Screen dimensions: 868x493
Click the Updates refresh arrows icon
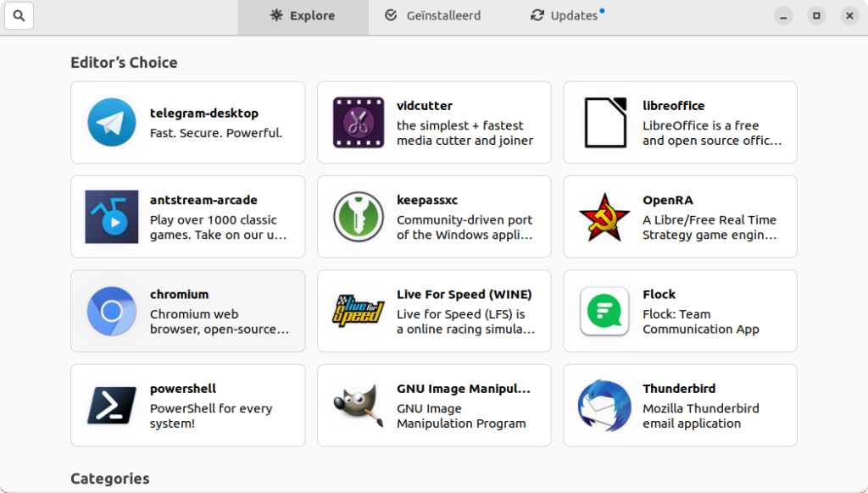537,15
